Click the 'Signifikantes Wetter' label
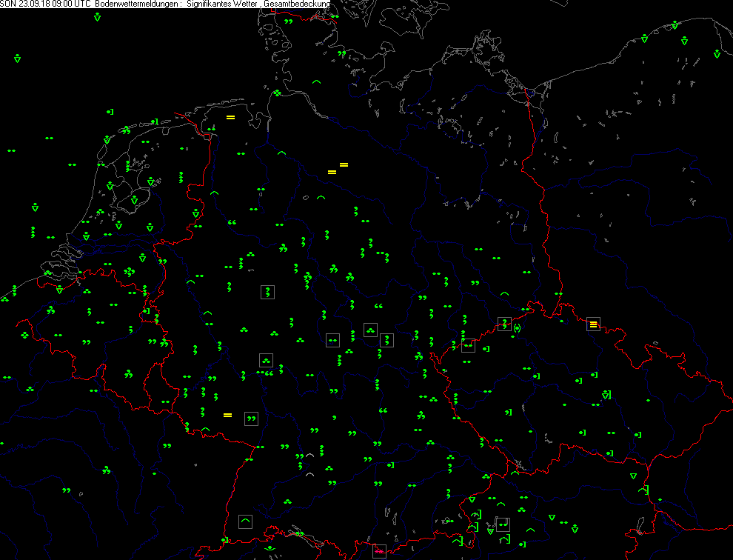Screen dimensions: 733x560 [x=224, y=4]
